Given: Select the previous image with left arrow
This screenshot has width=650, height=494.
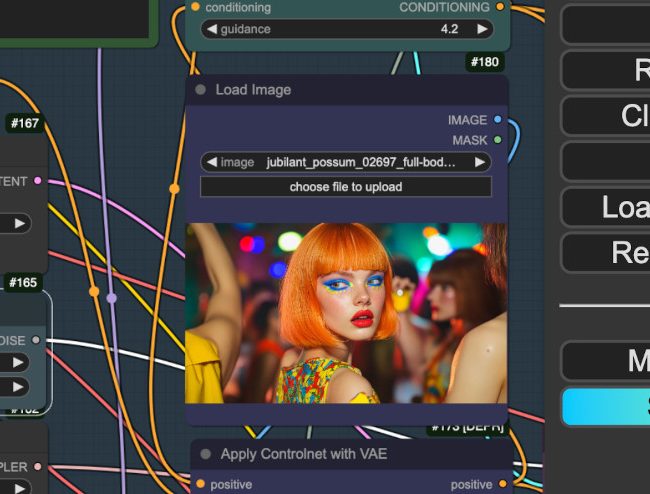Looking at the screenshot, I should click(x=211, y=162).
